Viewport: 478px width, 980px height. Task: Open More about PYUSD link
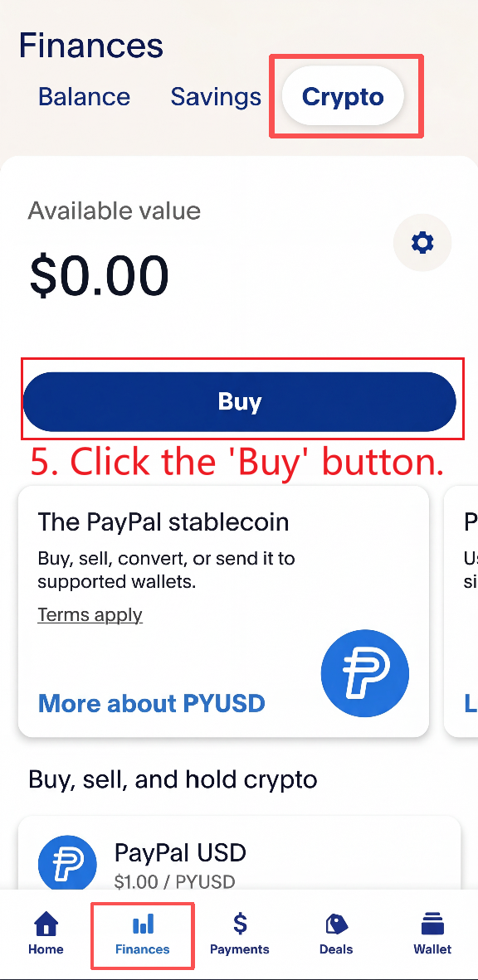152,703
